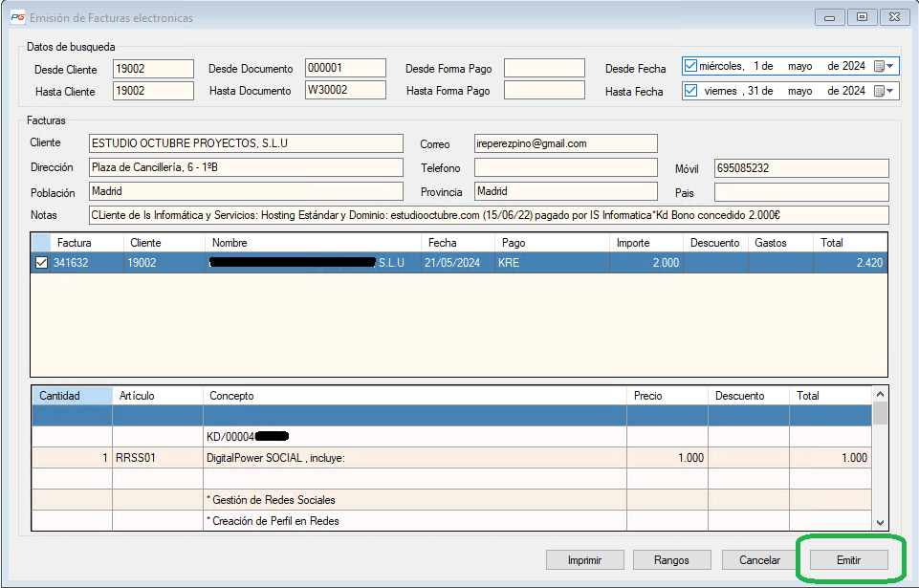
Task: Click the Cancelar button
Action: tap(760, 560)
